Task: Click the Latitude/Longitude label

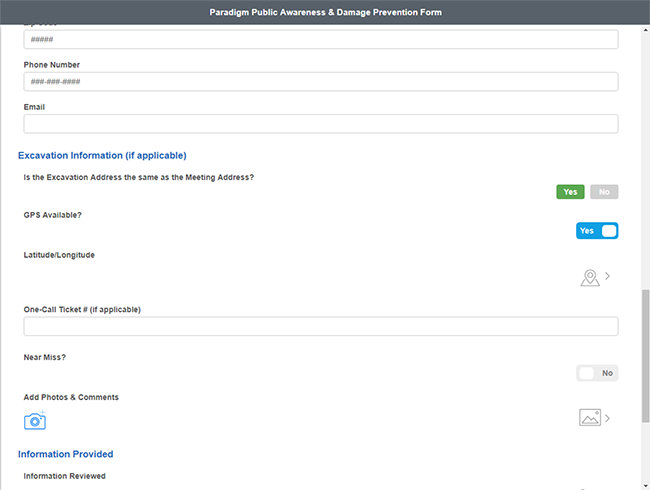Action: [x=59, y=255]
